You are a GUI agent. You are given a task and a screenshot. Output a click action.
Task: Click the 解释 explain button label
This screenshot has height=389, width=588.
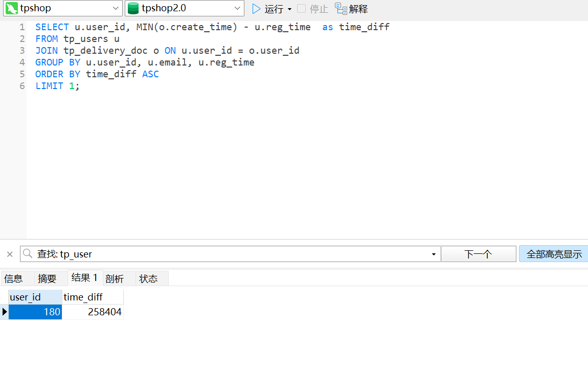[358, 9]
